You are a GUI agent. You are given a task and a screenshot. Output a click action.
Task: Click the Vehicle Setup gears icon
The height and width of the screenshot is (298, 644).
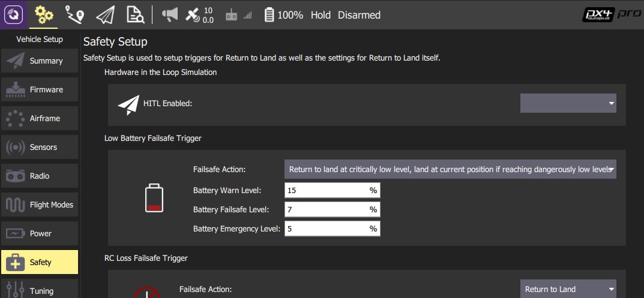pos(43,14)
